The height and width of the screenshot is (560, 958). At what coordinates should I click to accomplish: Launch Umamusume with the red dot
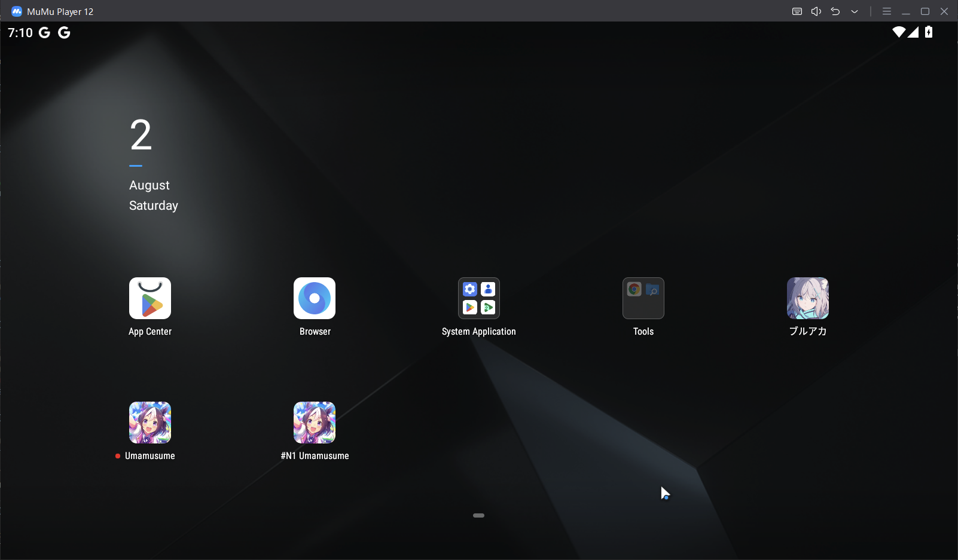(150, 423)
